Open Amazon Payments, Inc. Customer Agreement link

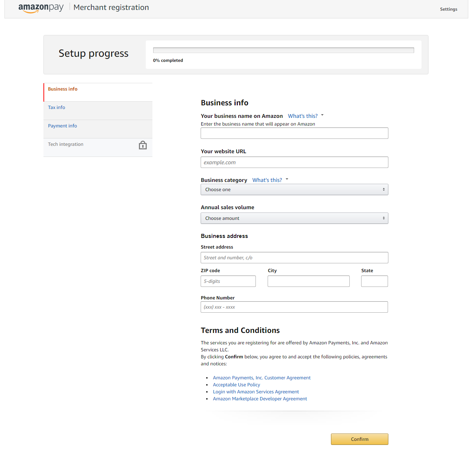click(262, 378)
